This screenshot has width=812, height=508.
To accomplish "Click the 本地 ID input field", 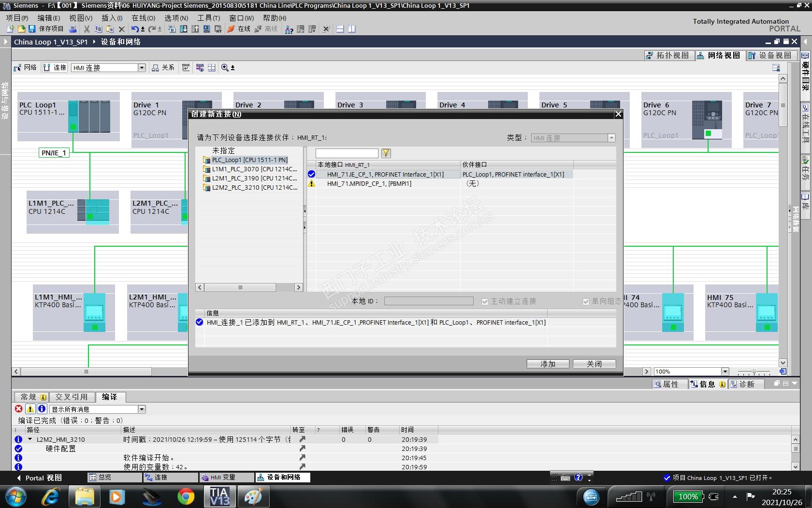I will pos(429,301).
